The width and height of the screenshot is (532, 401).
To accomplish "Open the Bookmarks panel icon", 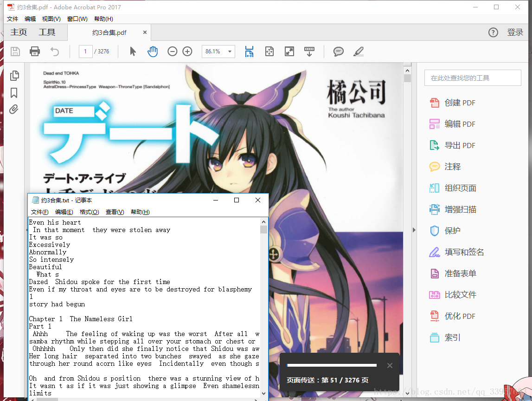I will 14,93.
